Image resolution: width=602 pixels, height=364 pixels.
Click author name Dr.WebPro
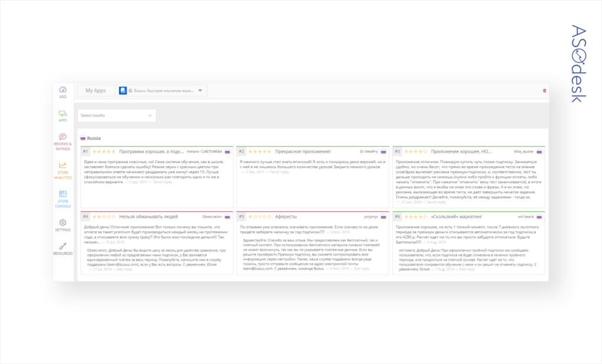(369, 151)
